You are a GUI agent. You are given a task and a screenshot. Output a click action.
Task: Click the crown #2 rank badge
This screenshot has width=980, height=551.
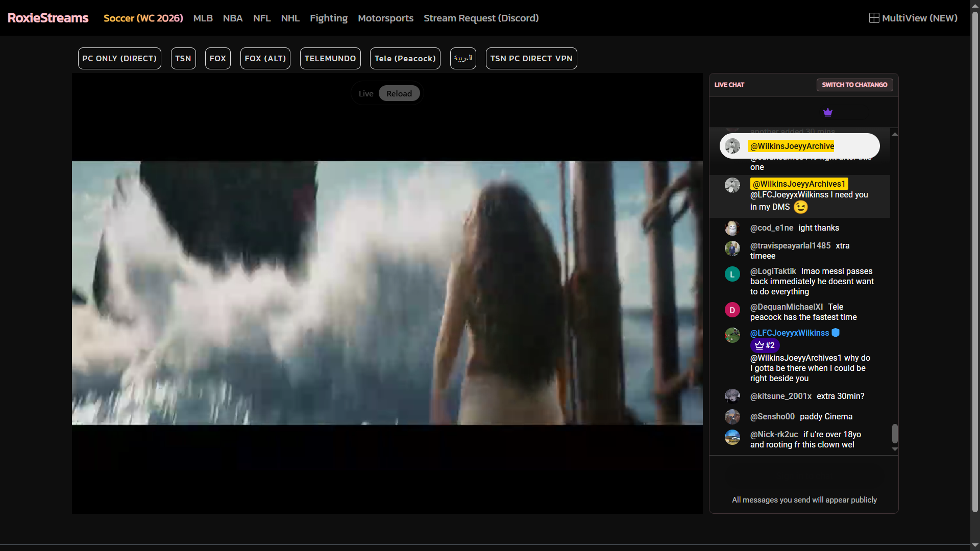(765, 345)
